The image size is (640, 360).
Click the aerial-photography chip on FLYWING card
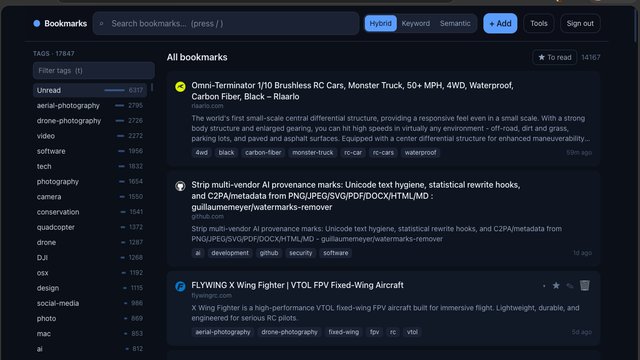tap(223, 332)
